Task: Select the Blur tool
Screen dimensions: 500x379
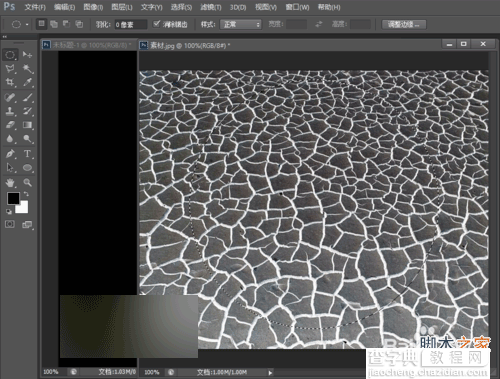Action: pos(10,139)
